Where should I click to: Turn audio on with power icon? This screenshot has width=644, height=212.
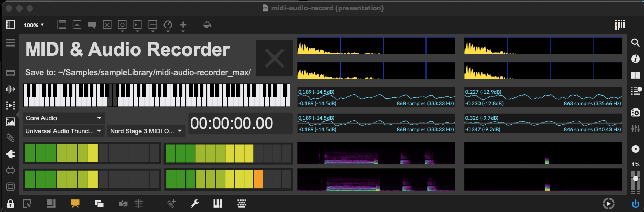(x=635, y=204)
